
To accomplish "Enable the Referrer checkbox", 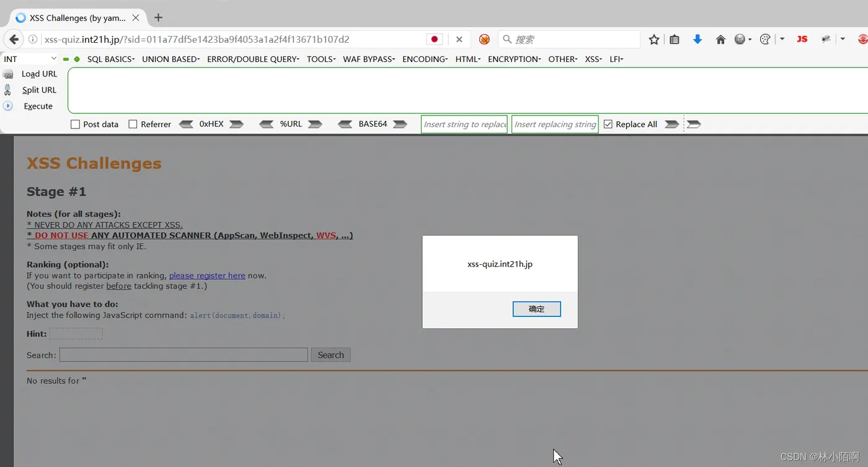I will tap(133, 124).
